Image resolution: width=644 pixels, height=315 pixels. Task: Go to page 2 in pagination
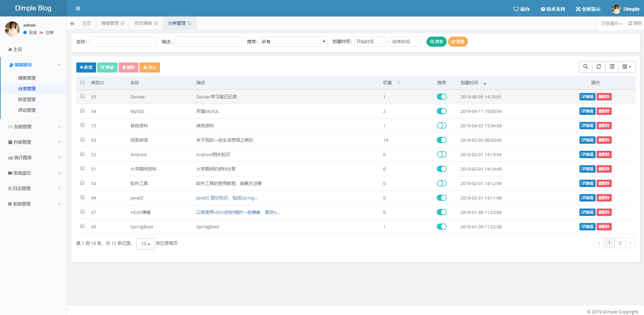(x=620, y=243)
